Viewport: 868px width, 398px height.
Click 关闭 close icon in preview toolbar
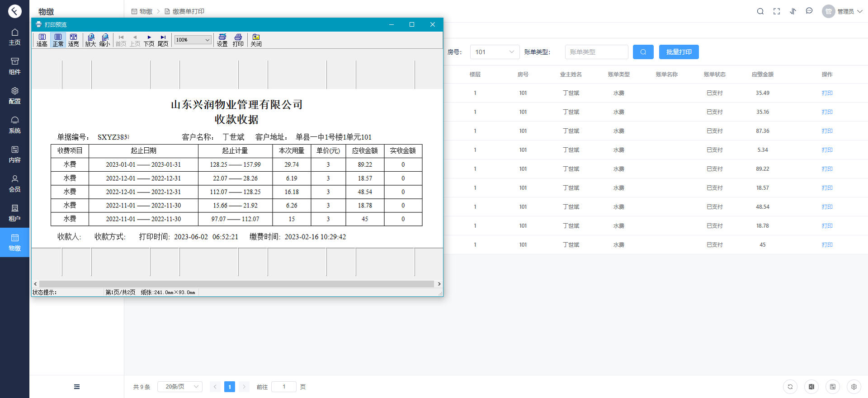(x=256, y=40)
